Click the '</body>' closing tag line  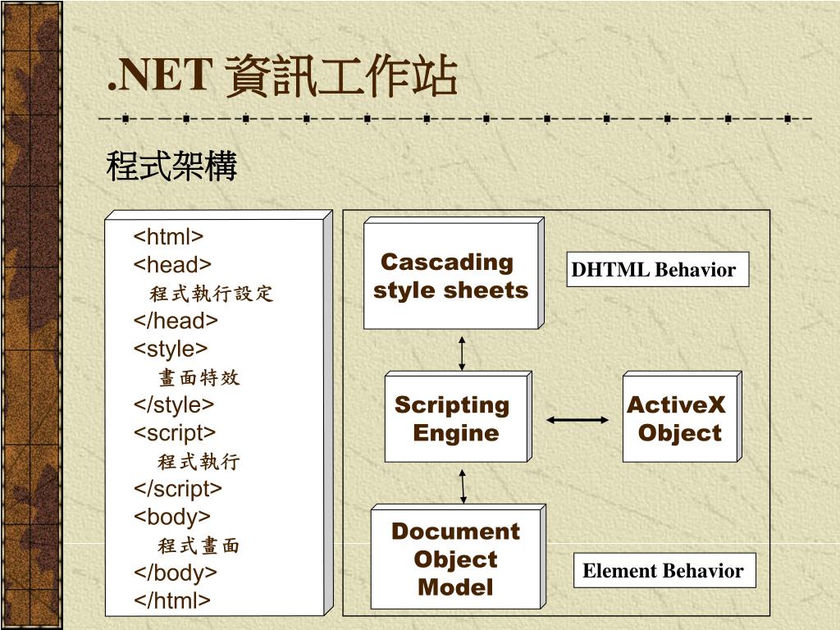(176, 573)
